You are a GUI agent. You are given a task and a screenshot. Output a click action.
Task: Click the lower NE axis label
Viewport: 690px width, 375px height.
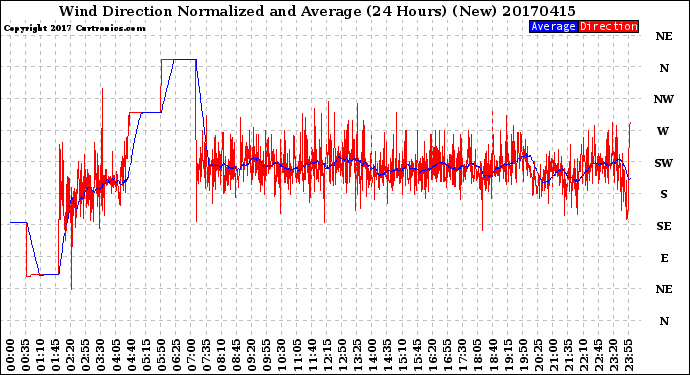pyautogui.click(x=664, y=289)
